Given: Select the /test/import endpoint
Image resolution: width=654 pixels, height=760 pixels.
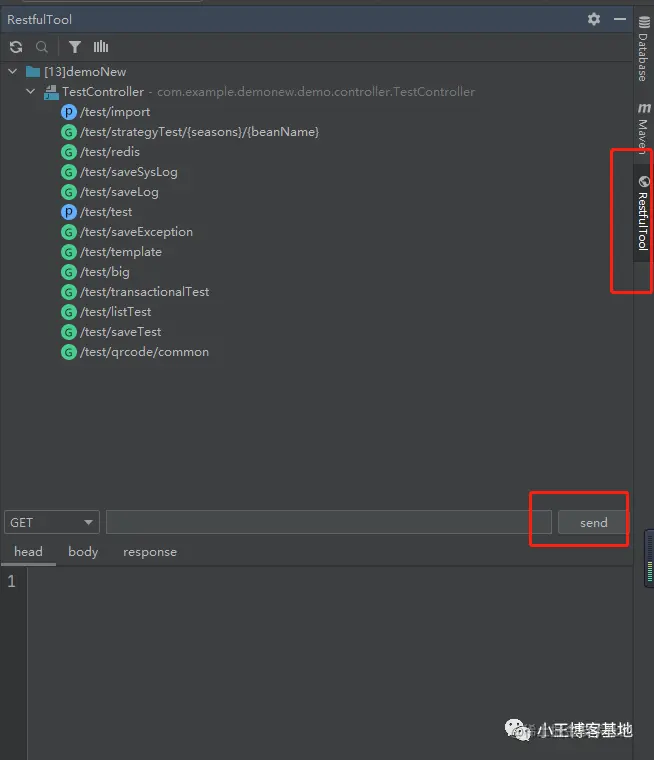Looking at the screenshot, I should [115, 112].
